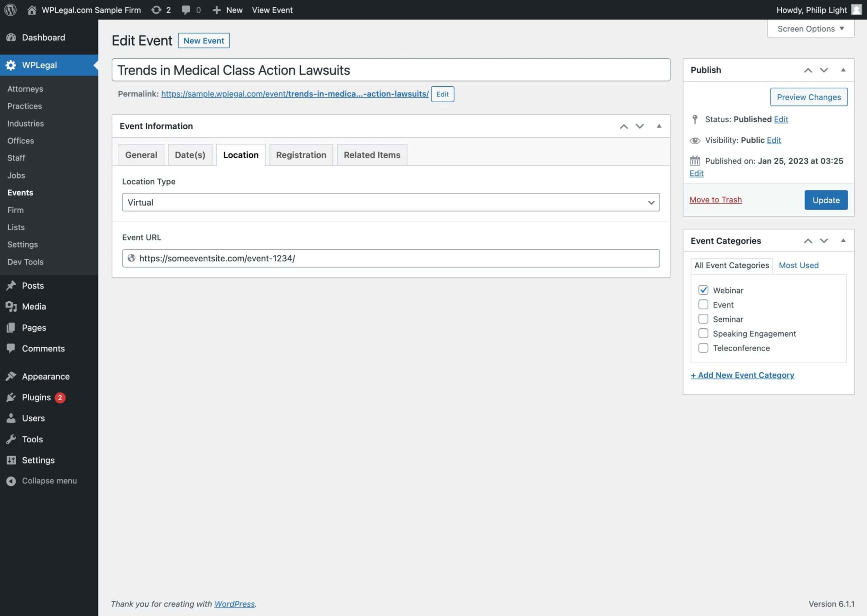Click the Tools wrench icon
This screenshot has height=616, width=867.
click(x=11, y=439)
